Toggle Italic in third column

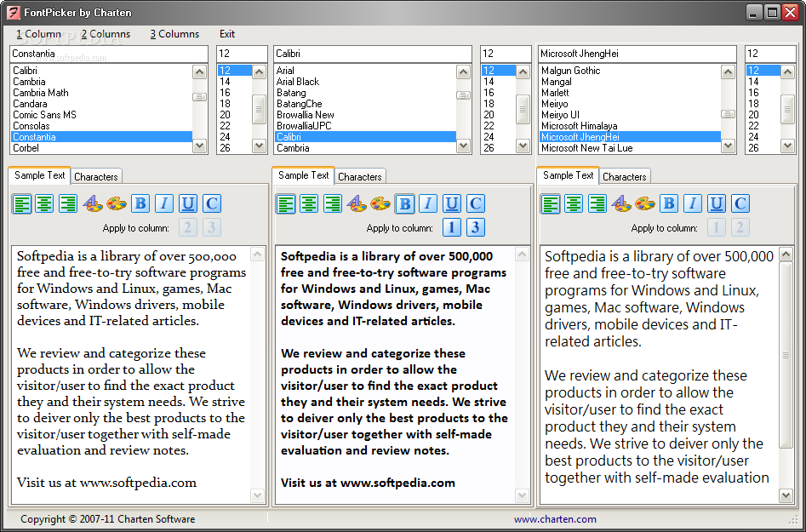pyautogui.click(x=693, y=203)
